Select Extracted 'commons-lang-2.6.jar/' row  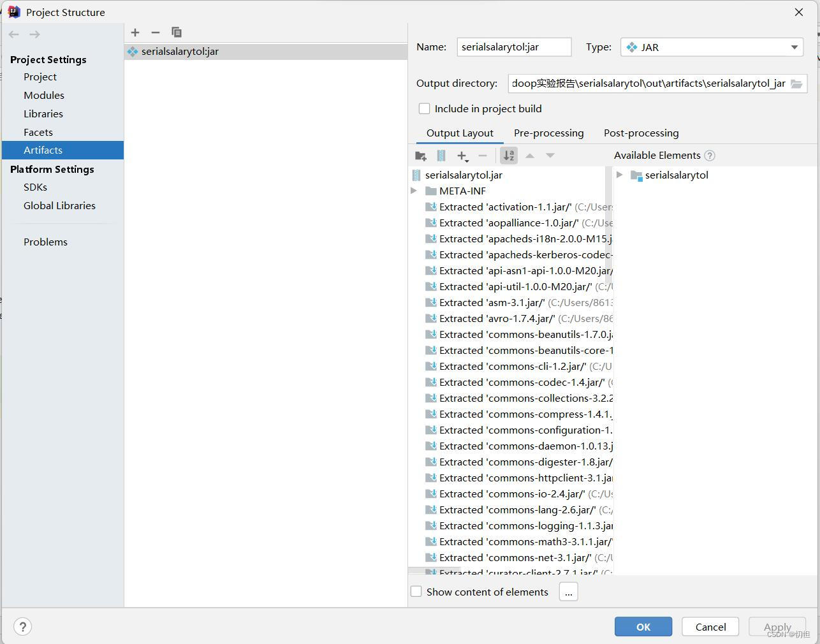coord(511,510)
